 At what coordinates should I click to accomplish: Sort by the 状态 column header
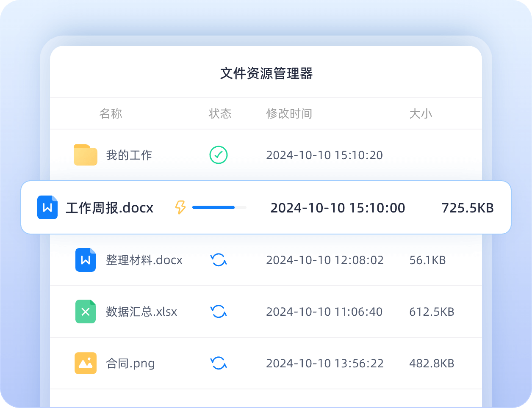click(220, 113)
